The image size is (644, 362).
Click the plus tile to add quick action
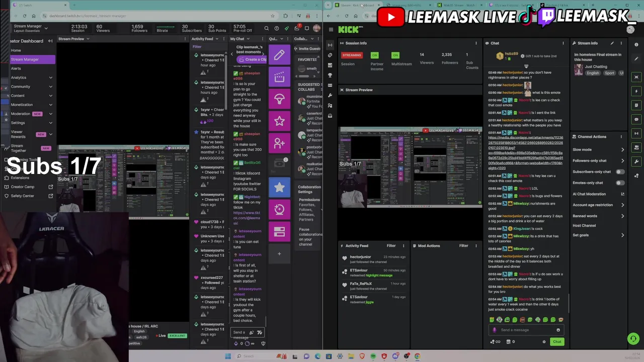[279, 254]
